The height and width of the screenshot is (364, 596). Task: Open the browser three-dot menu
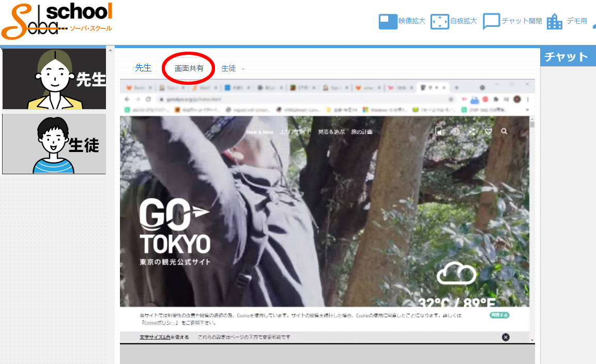pyautogui.click(x=528, y=99)
